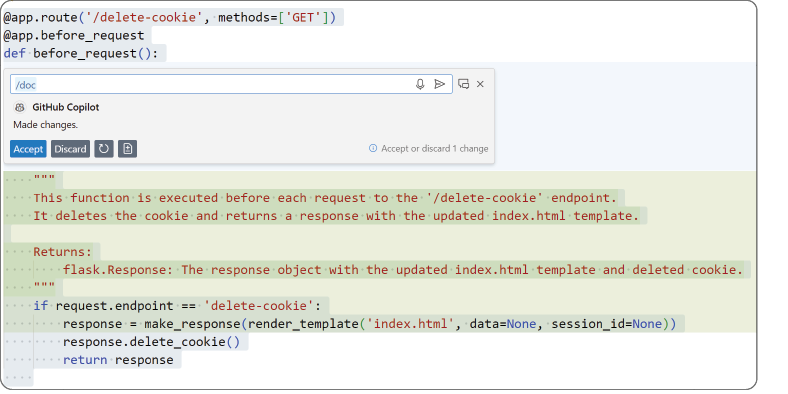Accept the Copilot change

[x=28, y=149]
